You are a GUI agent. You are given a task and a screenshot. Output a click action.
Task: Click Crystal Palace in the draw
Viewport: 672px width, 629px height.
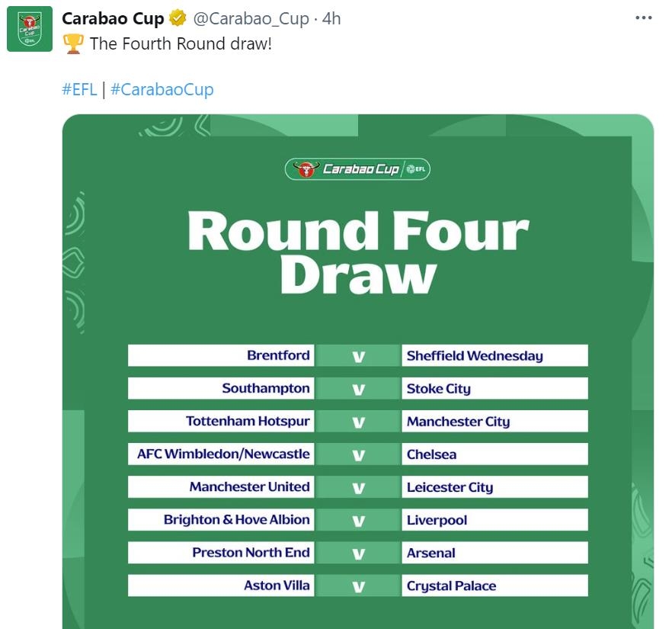[451, 586]
